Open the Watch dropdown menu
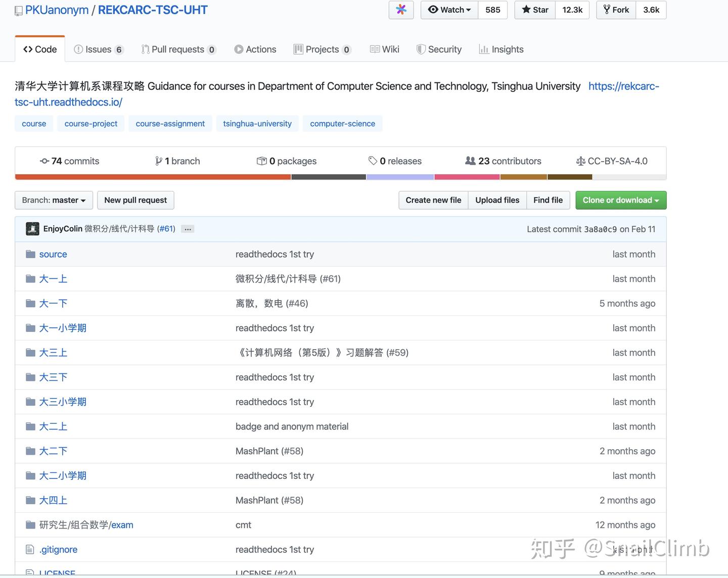The width and height of the screenshot is (728, 578). click(448, 10)
